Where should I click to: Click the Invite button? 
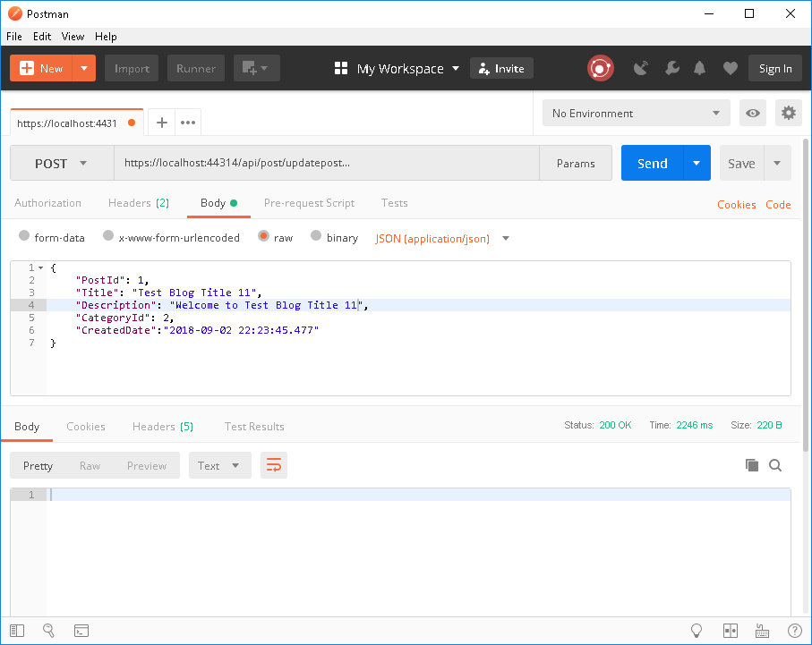point(501,68)
